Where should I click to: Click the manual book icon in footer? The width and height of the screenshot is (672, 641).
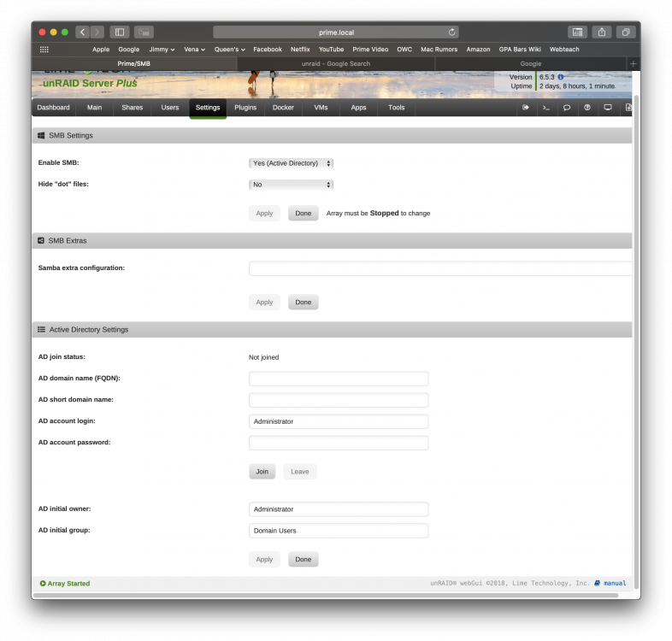tap(597, 583)
